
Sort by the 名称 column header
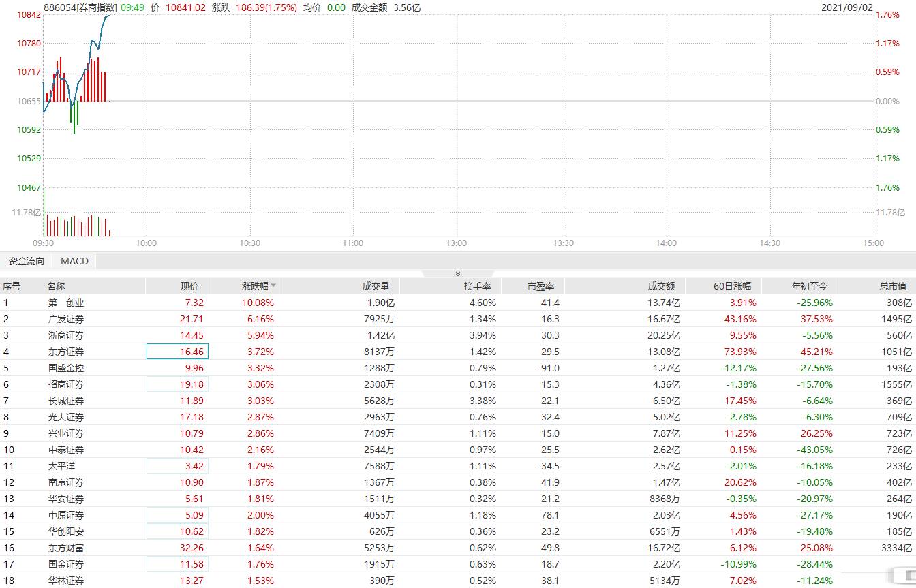tap(56, 286)
